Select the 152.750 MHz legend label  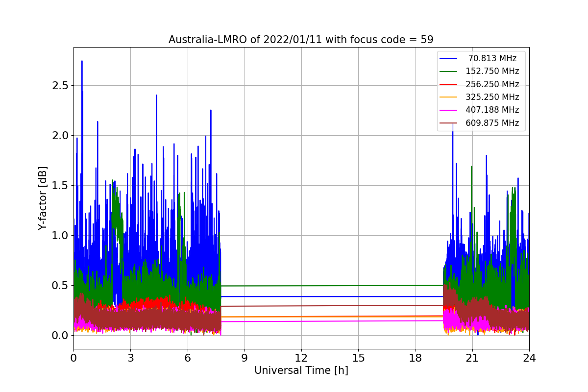point(492,71)
